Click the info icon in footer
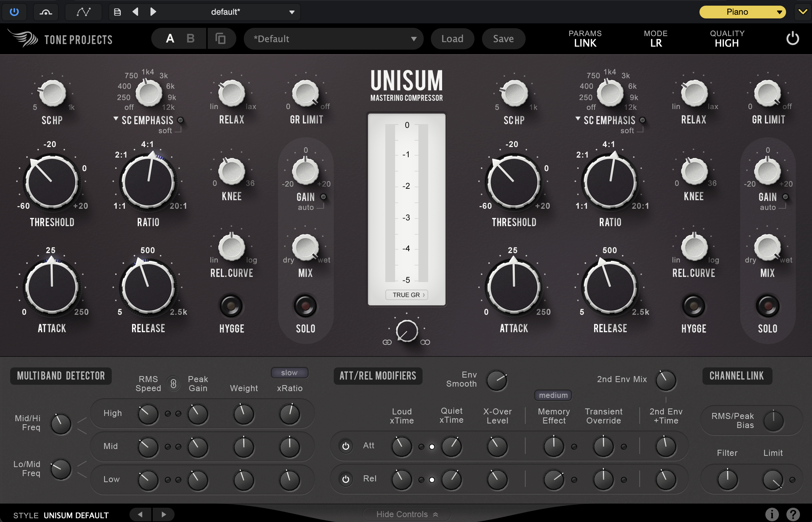The image size is (812, 522). pyautogui.click(x=772, y=514)
